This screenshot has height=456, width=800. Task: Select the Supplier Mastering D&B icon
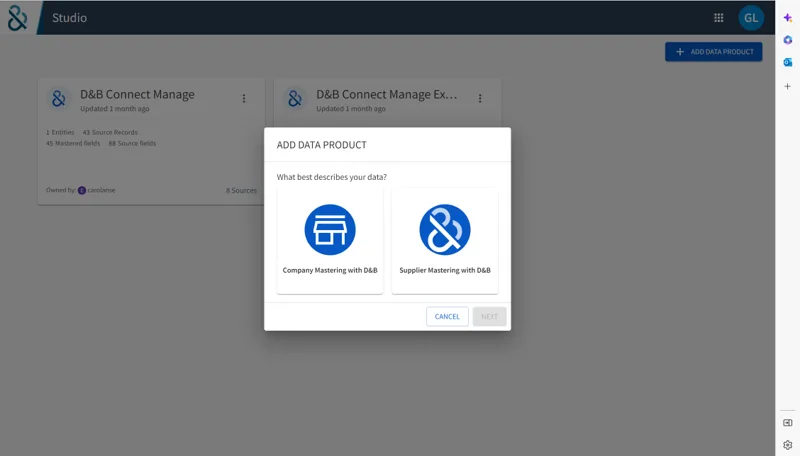click(x=445, y=230)
